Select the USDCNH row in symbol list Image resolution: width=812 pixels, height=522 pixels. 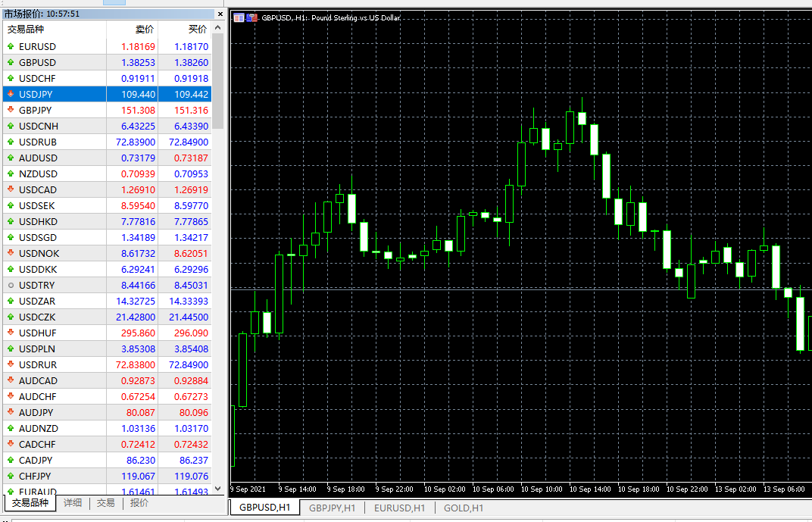click(x=106, y=126)
